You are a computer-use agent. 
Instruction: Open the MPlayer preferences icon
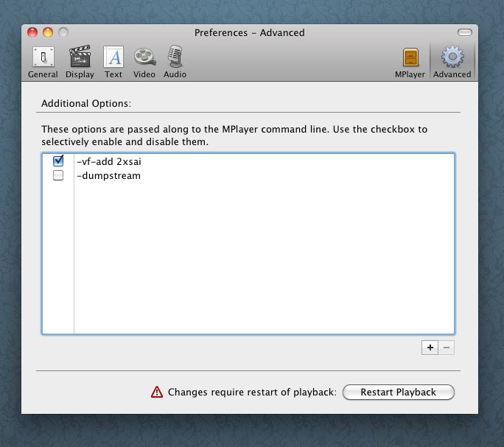(410, 59)
